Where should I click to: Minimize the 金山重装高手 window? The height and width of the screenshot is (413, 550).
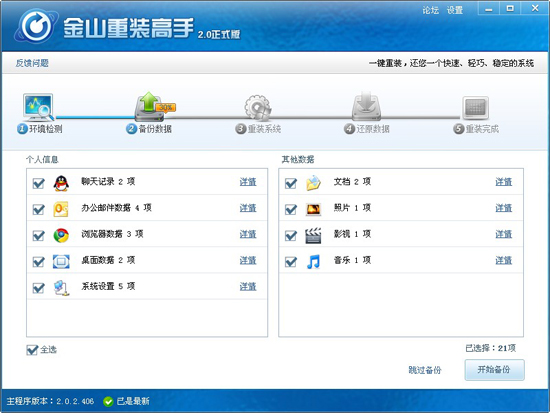tap(489, 9)
